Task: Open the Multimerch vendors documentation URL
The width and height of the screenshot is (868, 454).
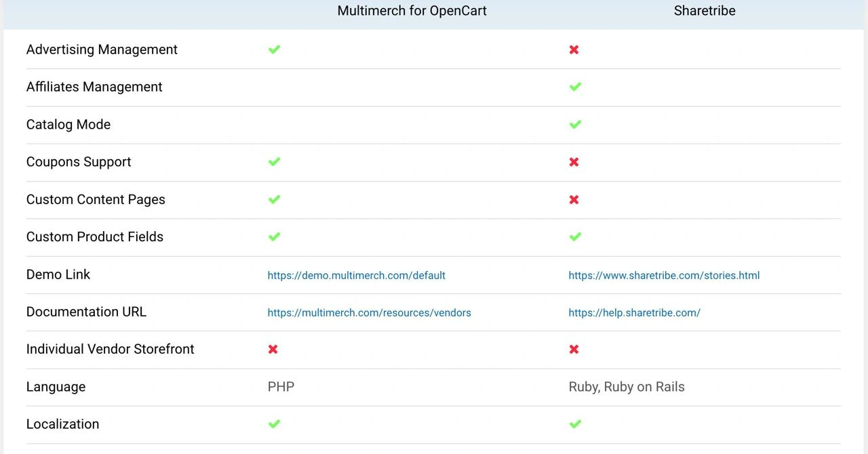Action: coord(370,312)
